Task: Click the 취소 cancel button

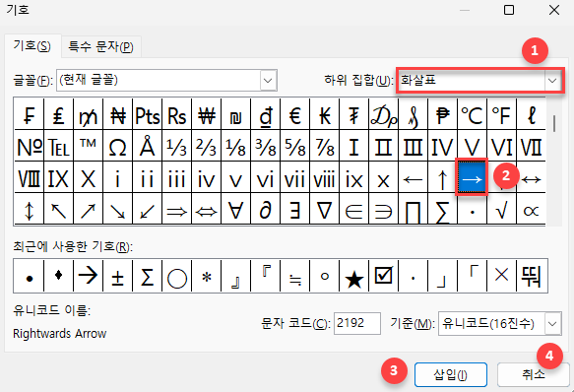Action: click(x=534, y=374)
